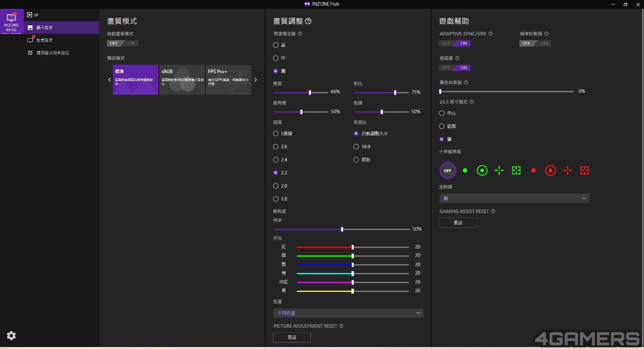Adjust the 飽和度 標準 slider
This screenshot has height=349, width=644.
(342, 229)
